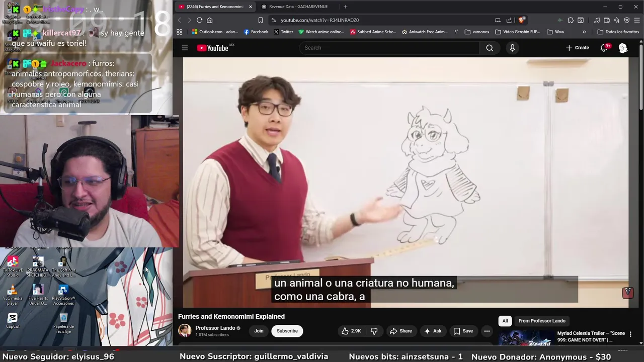
Task: Open PRAGMATA SKETCHBOOK desktop shortcut
Action: point(38,266)
